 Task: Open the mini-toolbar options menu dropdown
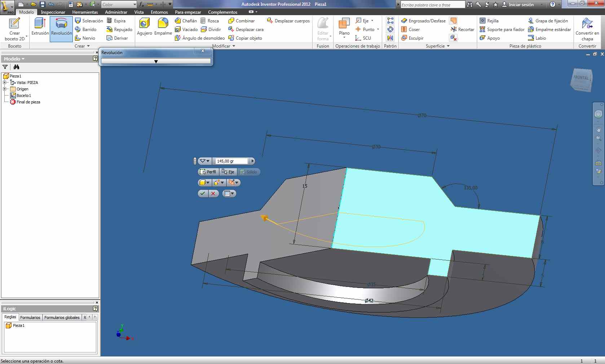click(229, 194)
